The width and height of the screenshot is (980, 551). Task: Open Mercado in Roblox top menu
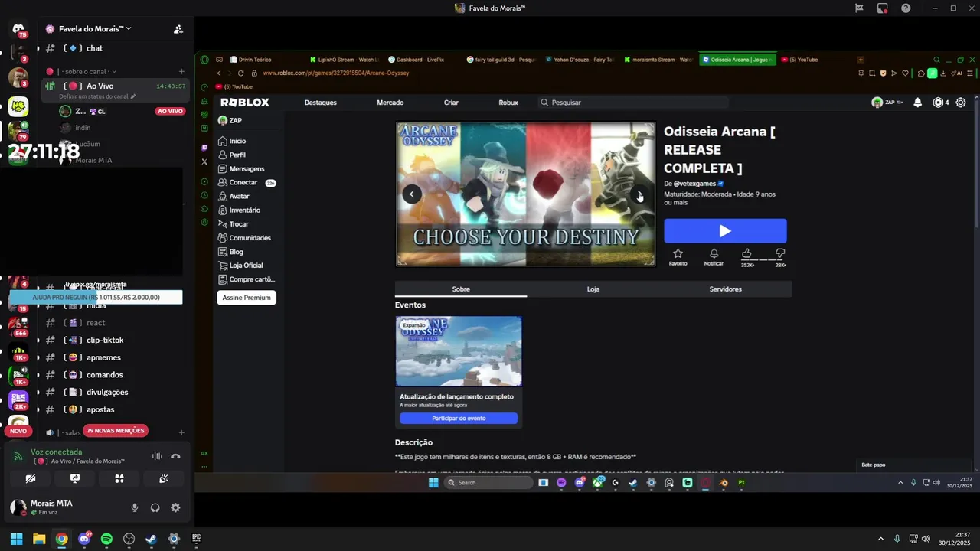390,103
